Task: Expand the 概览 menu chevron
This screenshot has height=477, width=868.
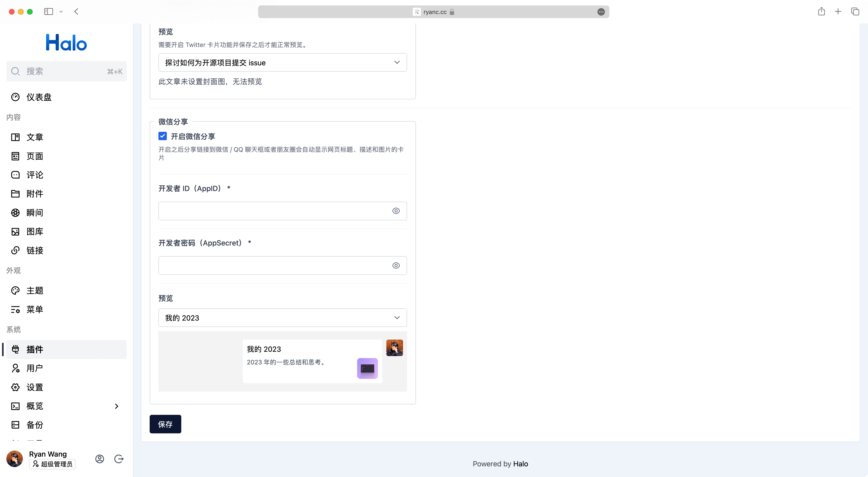Action: (x=117, y=406)
